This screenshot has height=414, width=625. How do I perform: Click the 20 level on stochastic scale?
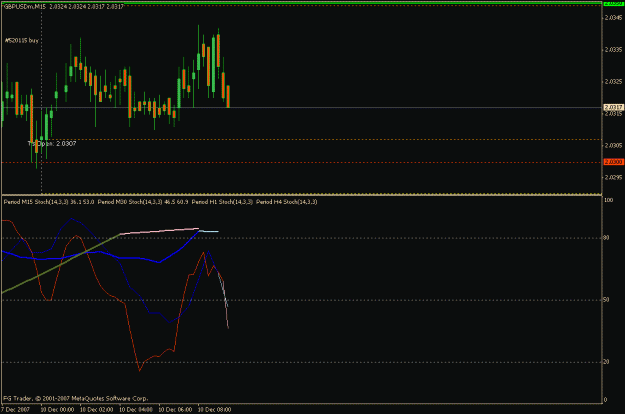607,362
